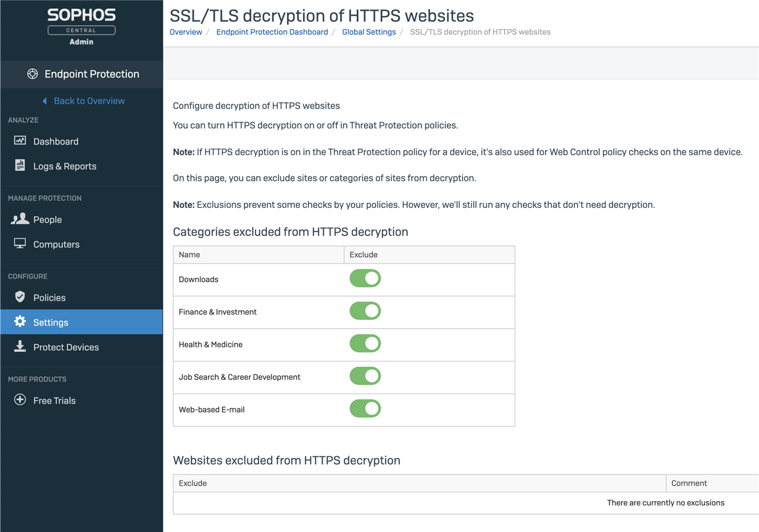Click the People icon in sidebar
Screen dimensions: 759x532
click(20, 219)
